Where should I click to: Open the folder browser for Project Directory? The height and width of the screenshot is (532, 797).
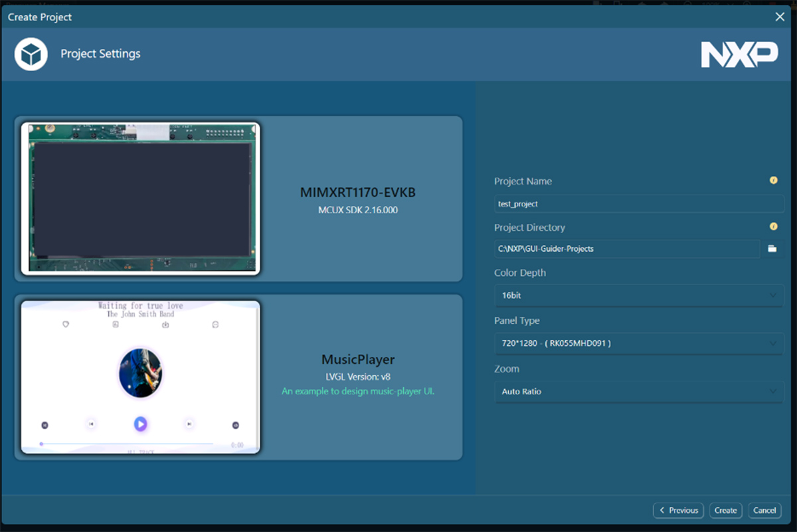772,249
